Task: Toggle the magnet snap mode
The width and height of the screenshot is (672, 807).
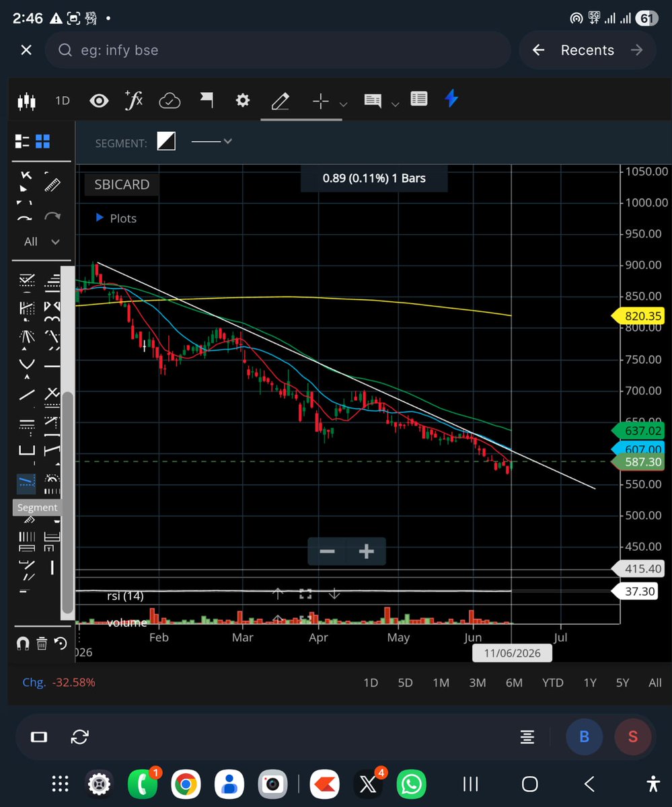Action: click(22, 644)
